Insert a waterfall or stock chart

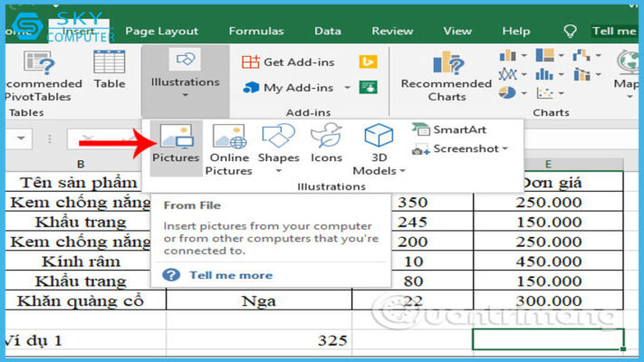(x=587, y=55)
